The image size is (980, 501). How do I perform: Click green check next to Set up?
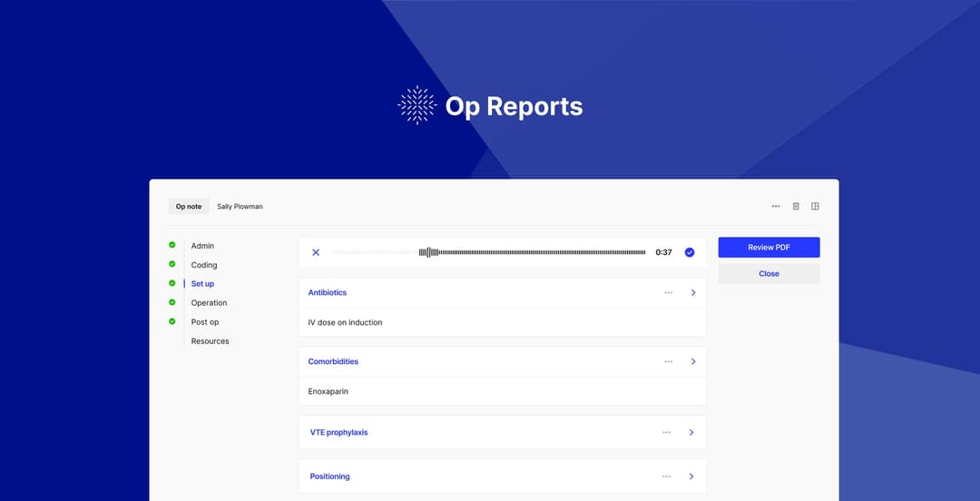(x=171, y=282)
